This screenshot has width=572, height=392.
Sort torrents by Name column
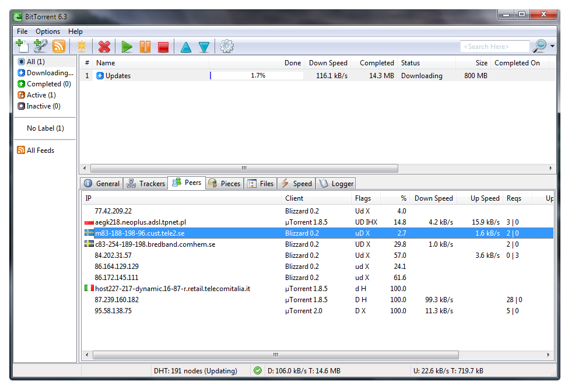coord(150,63)
